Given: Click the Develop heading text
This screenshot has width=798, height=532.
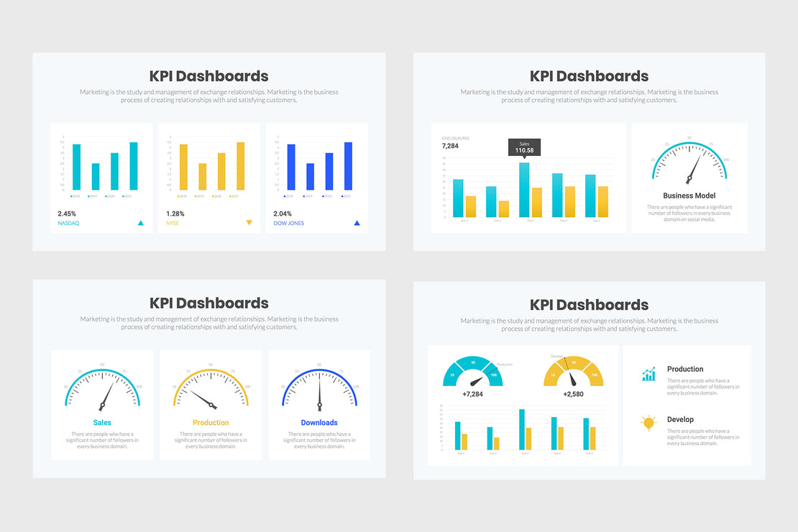Looking at the screenshot, I should click(x=680, y=419).
